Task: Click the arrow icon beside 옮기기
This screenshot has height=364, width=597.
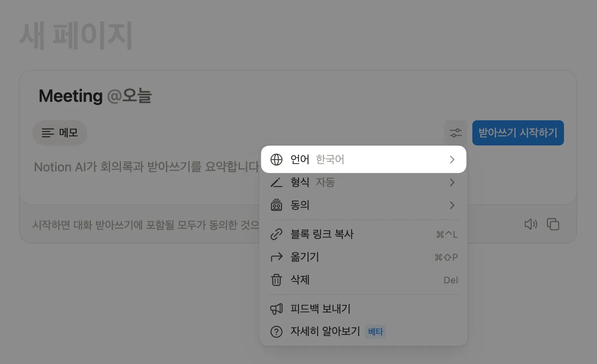Action: coord(276,257)
